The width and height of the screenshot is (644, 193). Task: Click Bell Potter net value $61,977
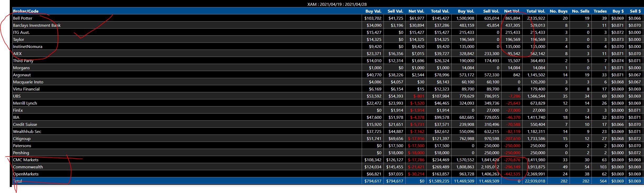pyautogui.click(x=417, y=18)
